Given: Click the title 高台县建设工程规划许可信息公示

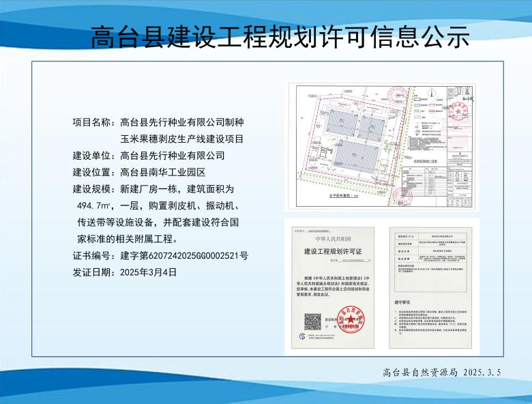Looking at the screenshot, I should point(280,37).
